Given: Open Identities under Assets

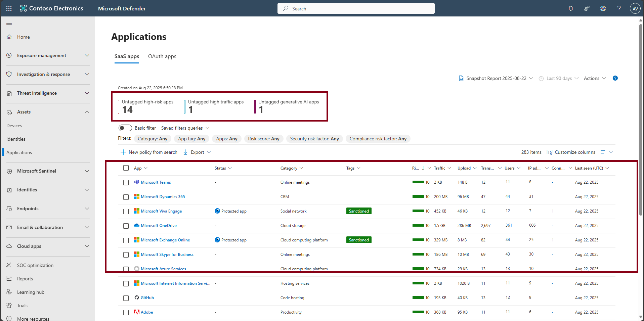Looking at the screenshot, I should pyautogui.click(x=16, y=139).
